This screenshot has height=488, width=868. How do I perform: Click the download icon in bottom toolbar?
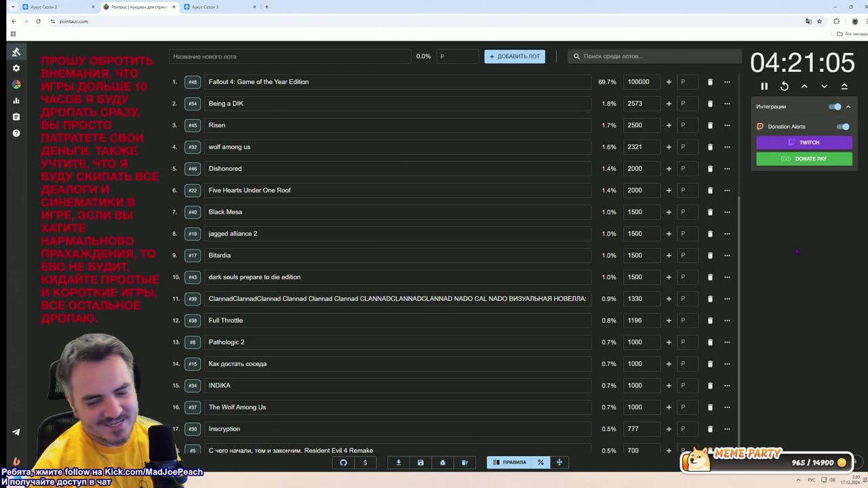click(399, 462)
